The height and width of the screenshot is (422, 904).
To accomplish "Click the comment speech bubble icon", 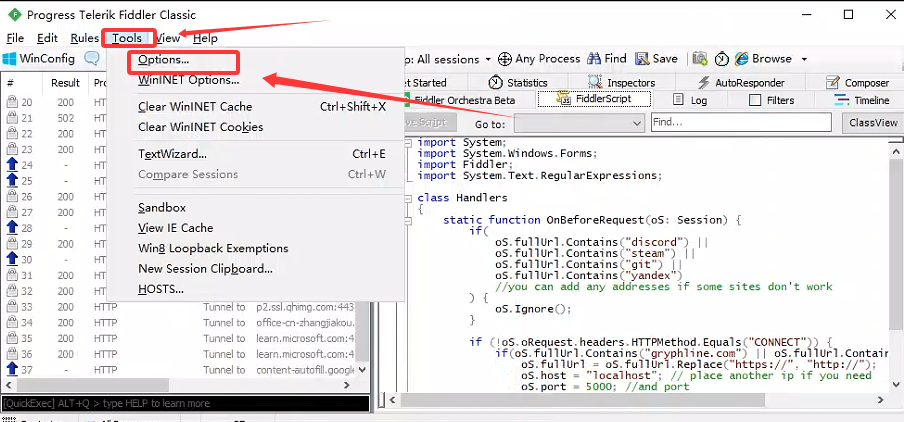I will point(92,59).
